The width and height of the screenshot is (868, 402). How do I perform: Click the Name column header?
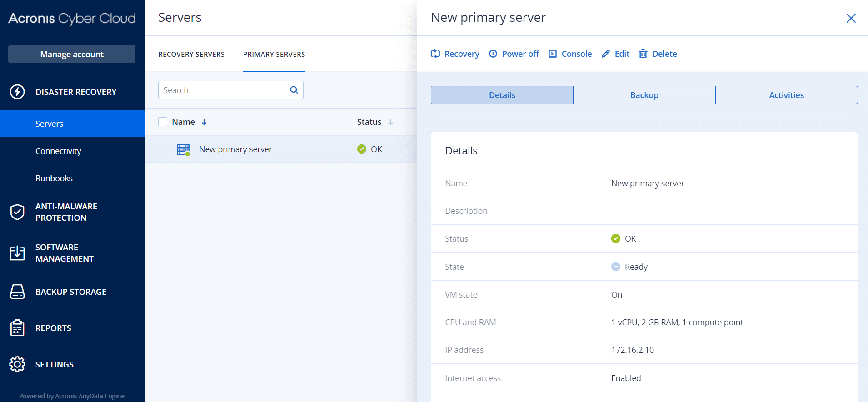183,122
